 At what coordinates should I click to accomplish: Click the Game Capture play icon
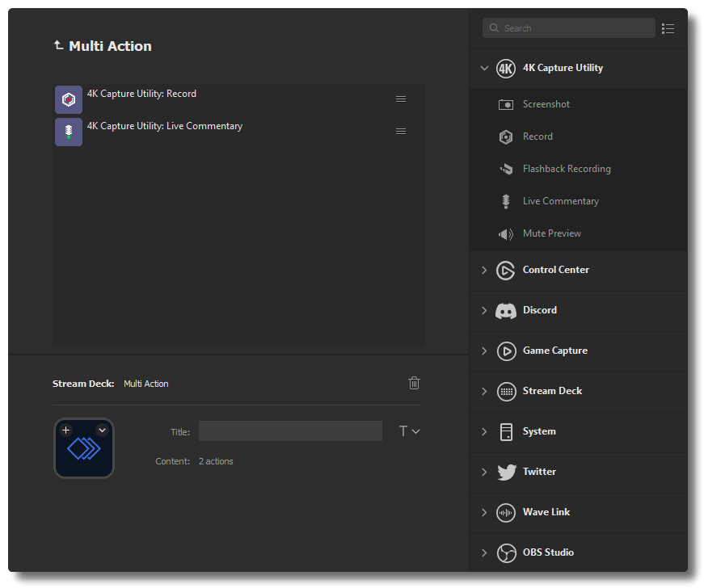[x=507, y=351]
